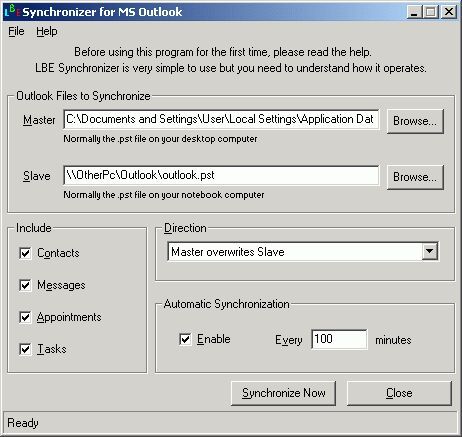This screenshot has width=462, height=437.
Task: Toggle Enable automatic synchronization checkbox
Action: pos(185,339)
